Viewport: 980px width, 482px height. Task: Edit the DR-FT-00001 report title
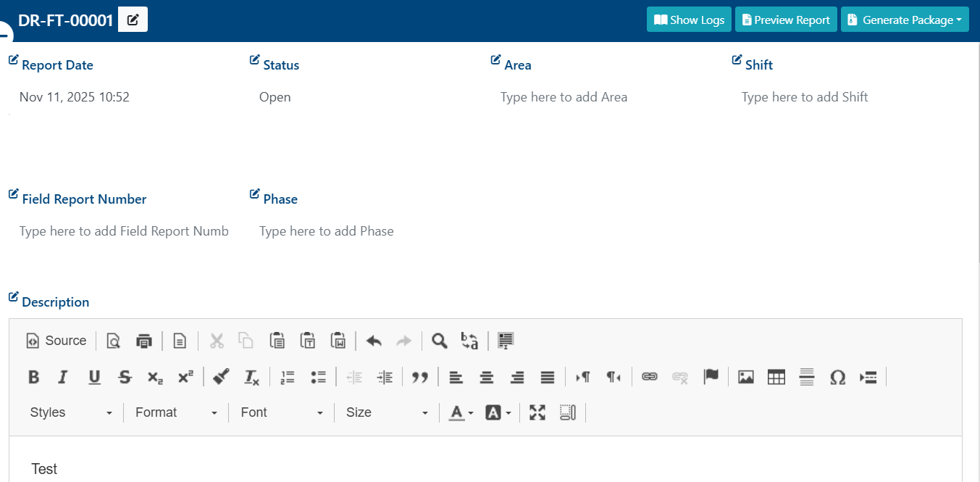pyautogui.click(x=133, y=20)
